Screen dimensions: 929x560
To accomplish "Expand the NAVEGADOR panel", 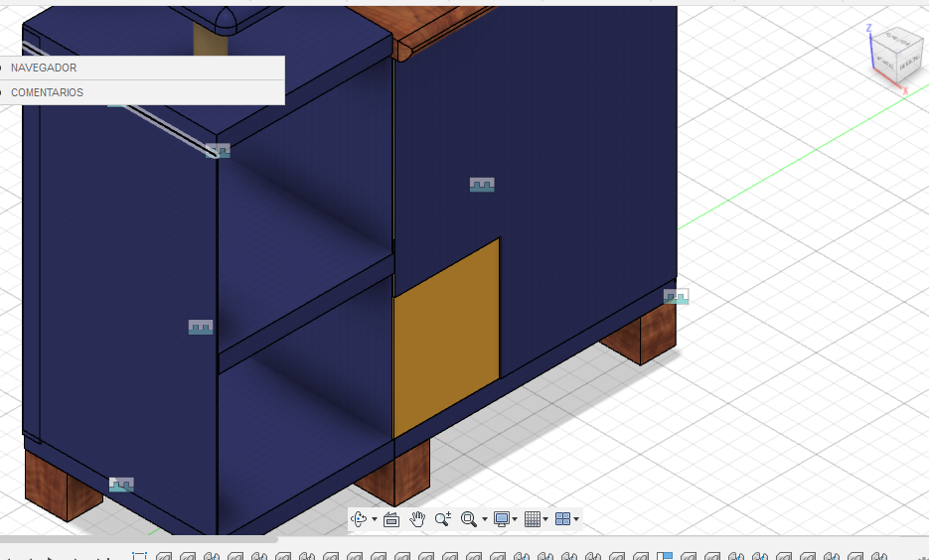I will pos(142,68).
